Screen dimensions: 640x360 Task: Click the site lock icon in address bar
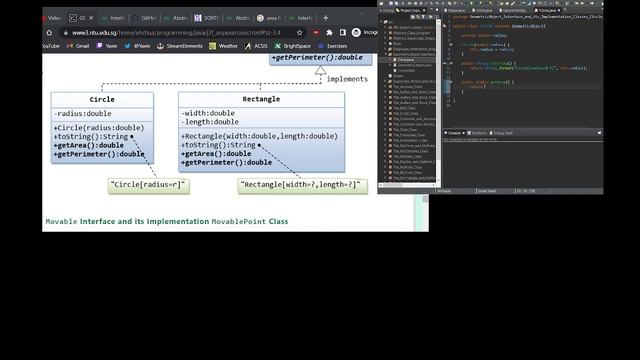pos(65,33)
